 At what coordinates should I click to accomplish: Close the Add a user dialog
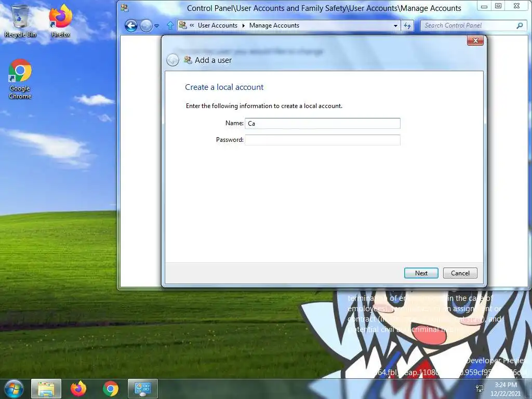click(x=475, y=41)
